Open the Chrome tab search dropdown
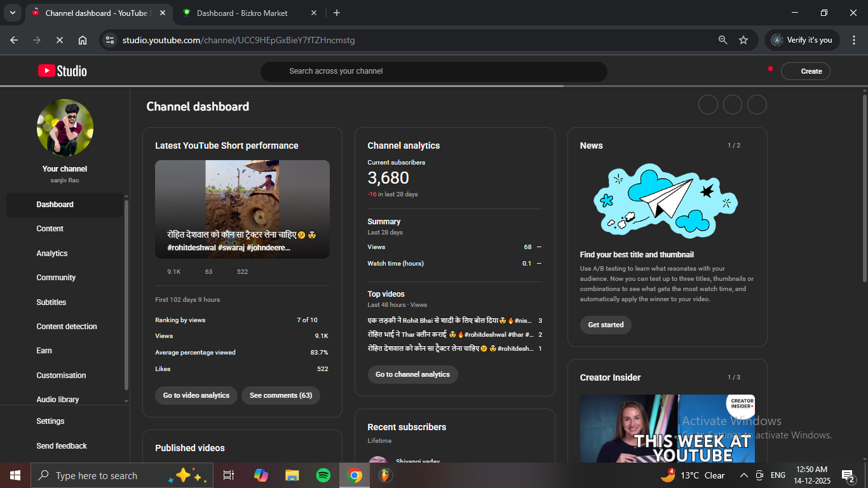868x488 pixels. tap(12, 13)
